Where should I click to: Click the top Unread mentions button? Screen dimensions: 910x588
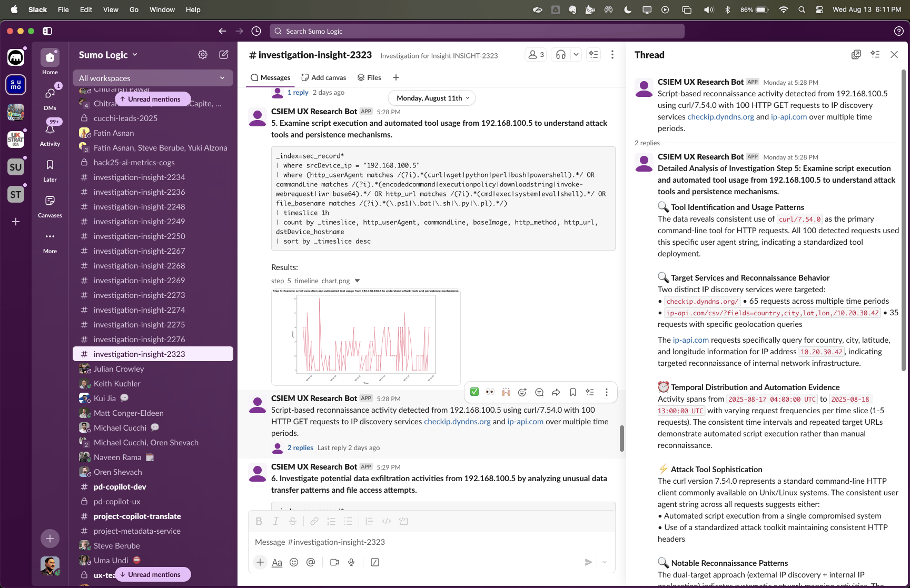(153, 99)
